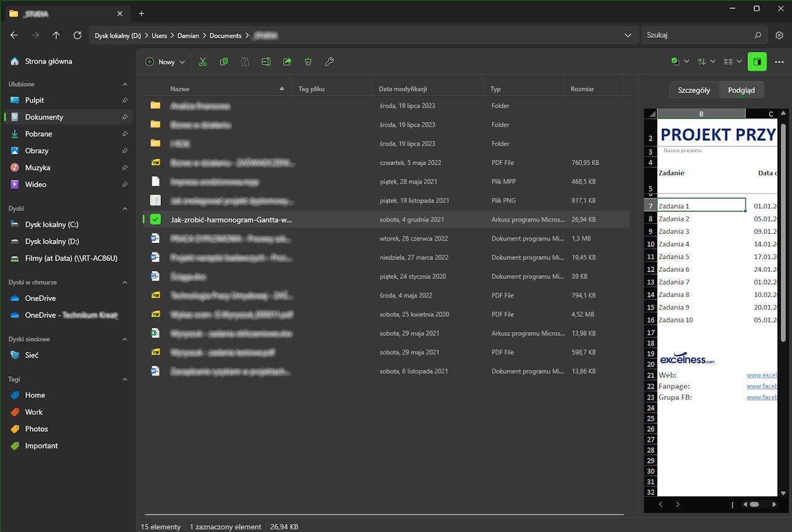Image resolution: width=792 pixels, height=532 pixels.
Task: Collapse the Dyski section
Action: pyautogui.click(x=124, y=208)
